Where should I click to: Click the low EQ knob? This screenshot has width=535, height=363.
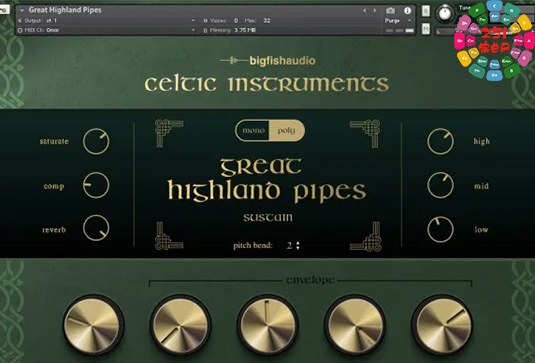440,229
